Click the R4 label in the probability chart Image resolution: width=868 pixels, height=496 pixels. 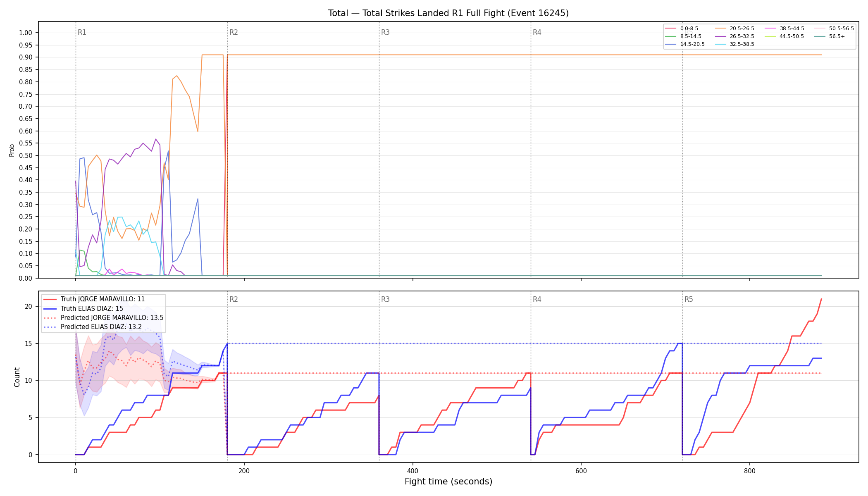537,32
